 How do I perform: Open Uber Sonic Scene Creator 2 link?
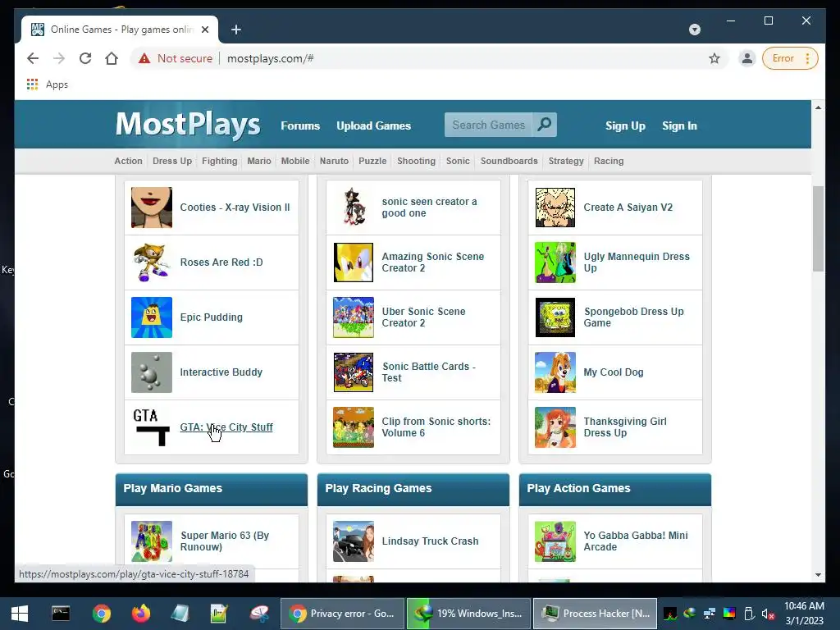pos(423,317)
